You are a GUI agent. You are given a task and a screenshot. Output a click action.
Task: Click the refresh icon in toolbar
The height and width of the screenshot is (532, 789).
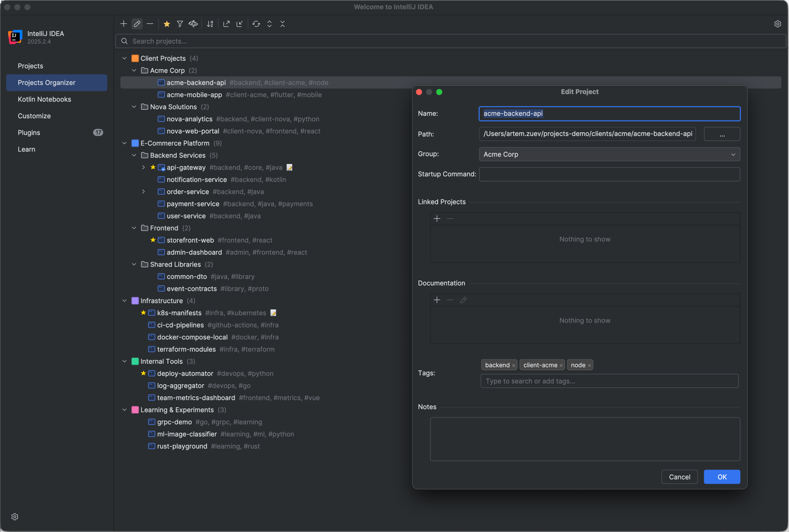[x=256, y=24]
